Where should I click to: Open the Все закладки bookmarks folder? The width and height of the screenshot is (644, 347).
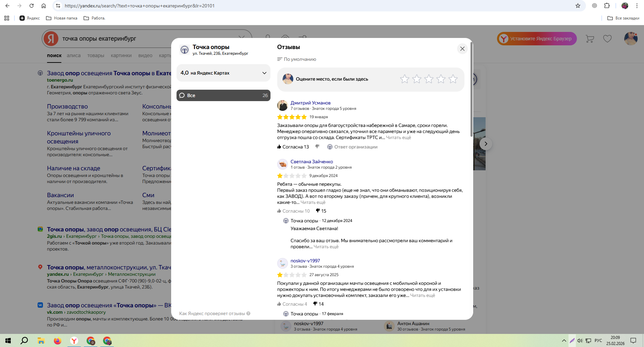pyautogui.click(x=623, y=18)
